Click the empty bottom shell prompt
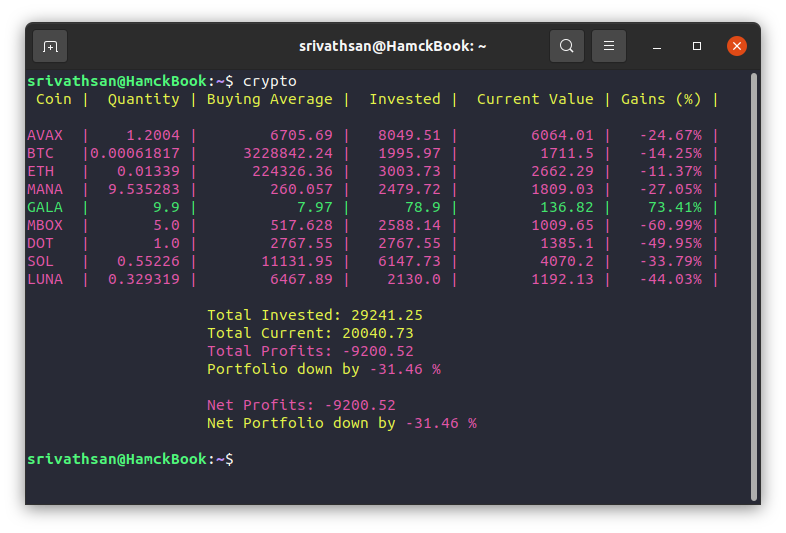The height and width of the screenshot is (533, 786). [x=130, y=459]
